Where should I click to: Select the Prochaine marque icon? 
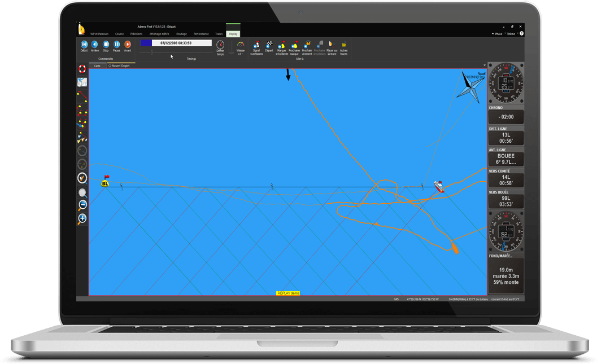click(x=294, y=45)
